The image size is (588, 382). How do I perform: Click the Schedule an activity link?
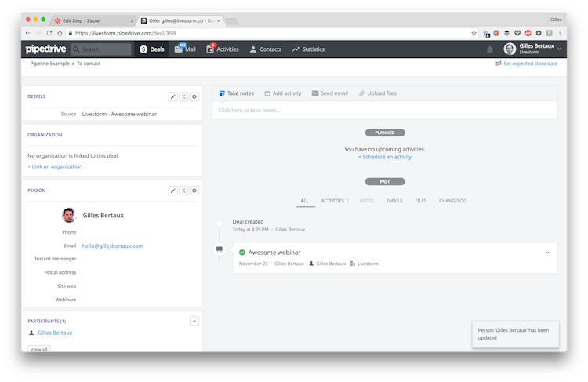[385, 157]
